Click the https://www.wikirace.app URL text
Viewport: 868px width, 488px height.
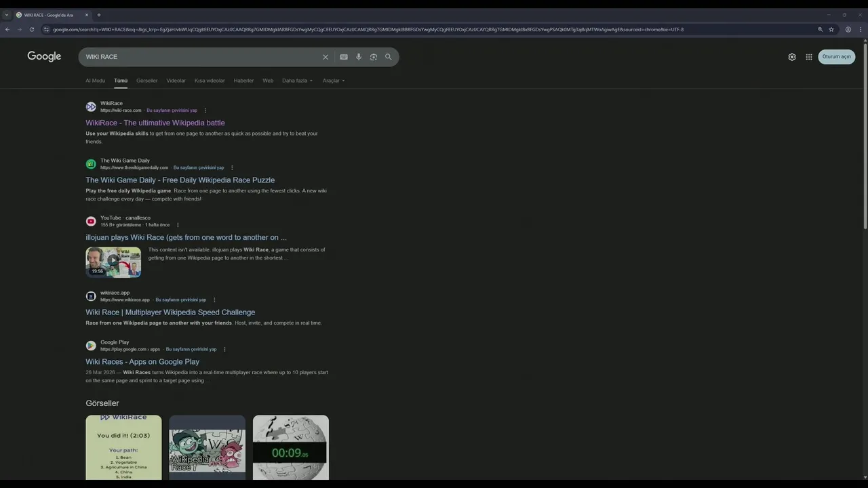coord(125,300)
